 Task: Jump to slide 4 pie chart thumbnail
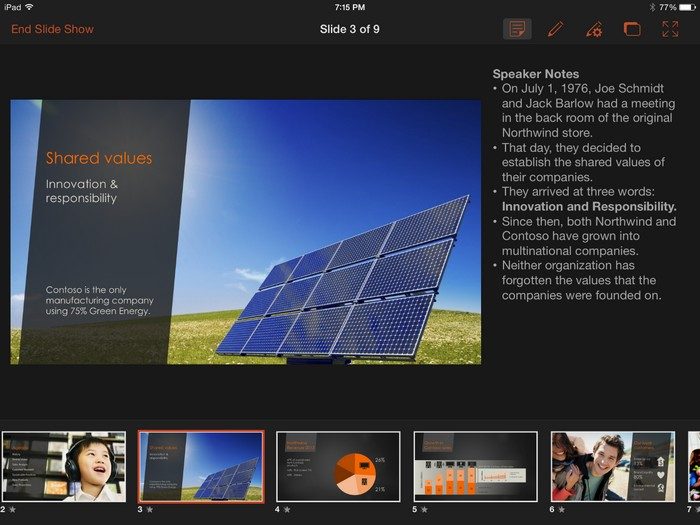click(x=338, y=466)
